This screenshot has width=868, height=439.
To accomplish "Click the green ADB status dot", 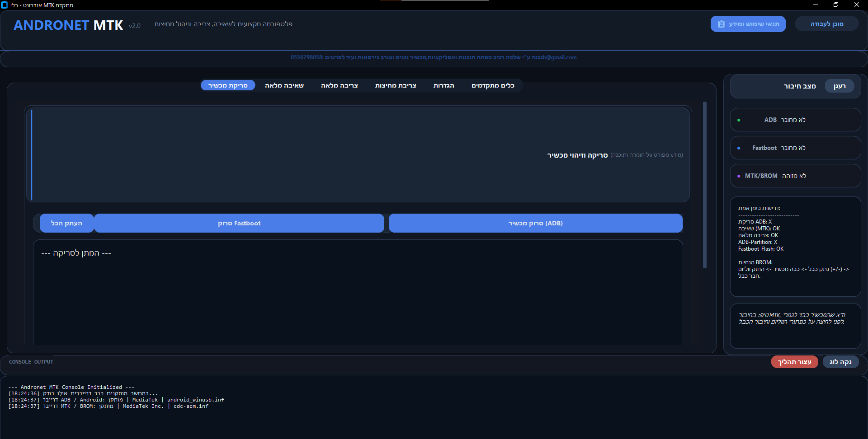I will pos(739,120).
